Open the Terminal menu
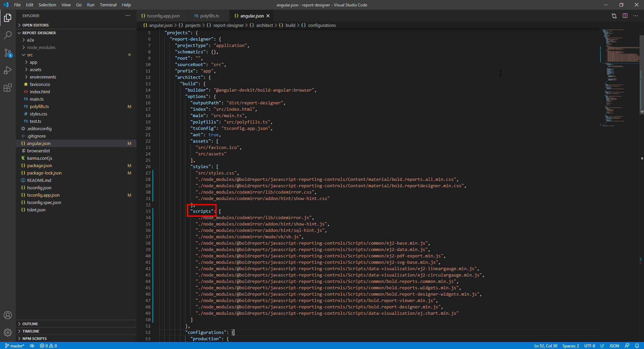The width and height of the screenshot is (644, 349). pyautogui.click(x=108, y=5)
